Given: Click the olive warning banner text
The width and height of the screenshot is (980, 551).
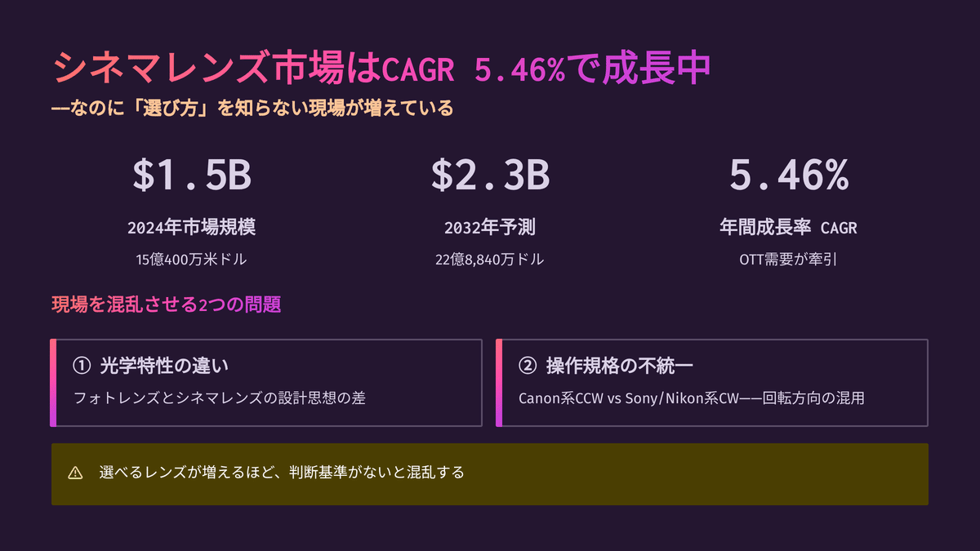Looking at the screenshot, I should pyautogui.click(x=281, y=473).
